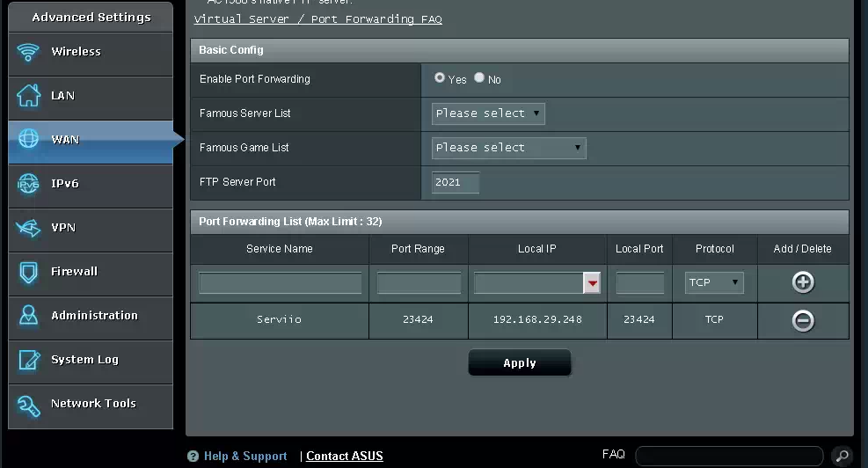Click the Wireless wifi icon in sidebar
Viewport: 868px width, 468px height.
(x=29, y=52)
